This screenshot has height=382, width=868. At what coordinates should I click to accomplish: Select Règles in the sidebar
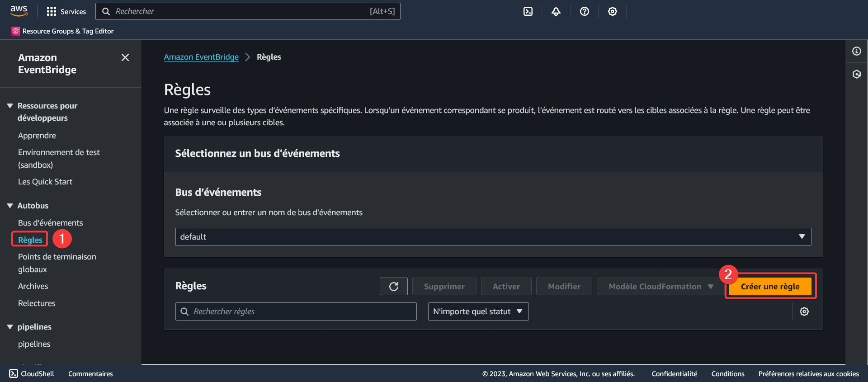30,240
